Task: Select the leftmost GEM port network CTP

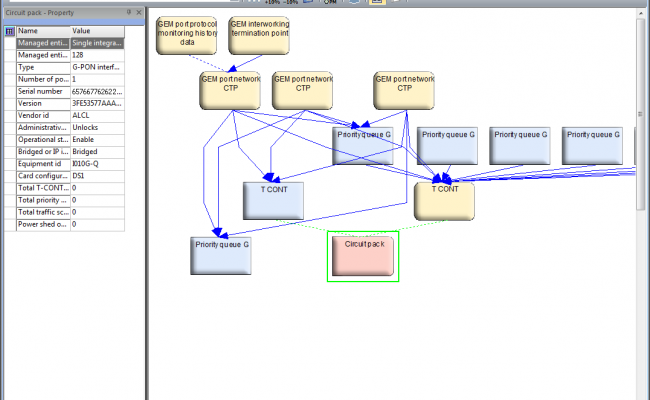Action: [231, 89]
